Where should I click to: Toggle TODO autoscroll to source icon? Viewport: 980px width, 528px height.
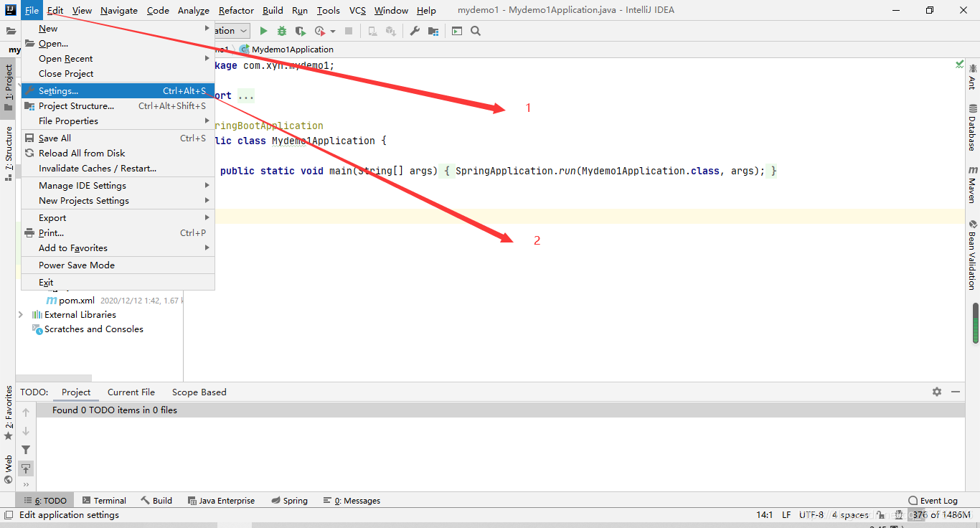[x=26, y=468]
